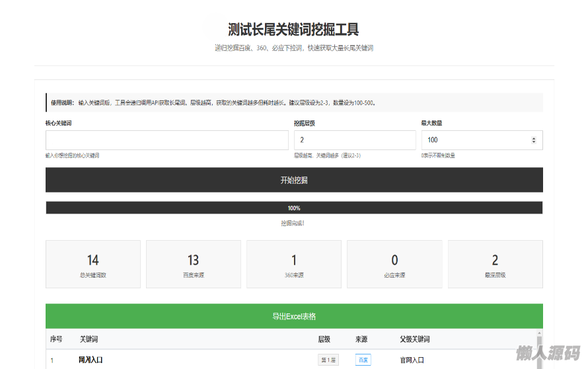Click the 挖掘层级 input box
The width and height of the screenshot is (588, 369).
pos(354,140)
